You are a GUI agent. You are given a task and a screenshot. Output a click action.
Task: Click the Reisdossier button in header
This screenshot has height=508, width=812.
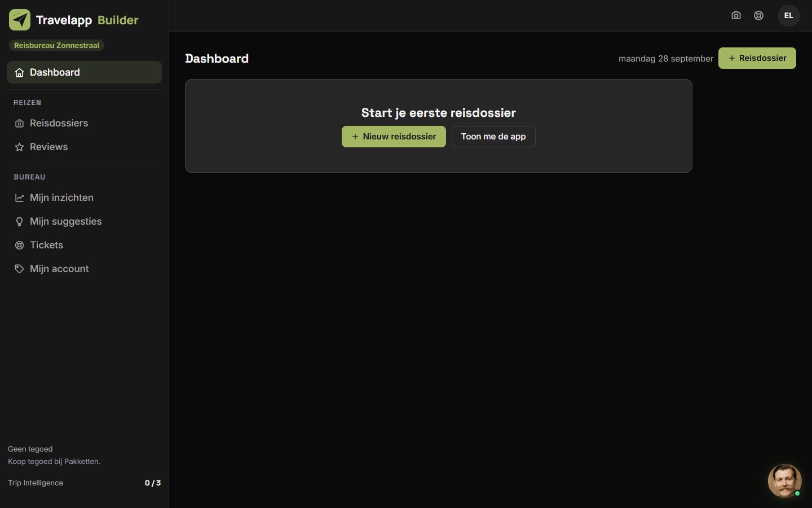tap(757, 58)
